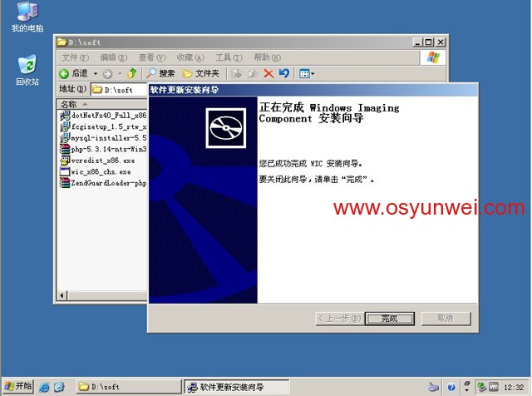This screenshot has height=396, width=532.
Task: Open the View menu in Explorer
Action: tap(151, 57)
